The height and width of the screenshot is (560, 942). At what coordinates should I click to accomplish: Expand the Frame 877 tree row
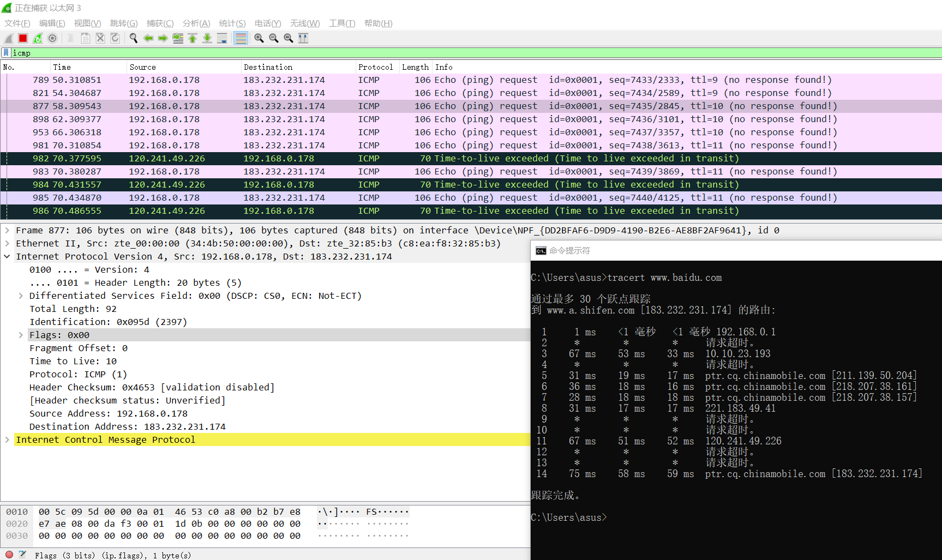tap(7, 231)
